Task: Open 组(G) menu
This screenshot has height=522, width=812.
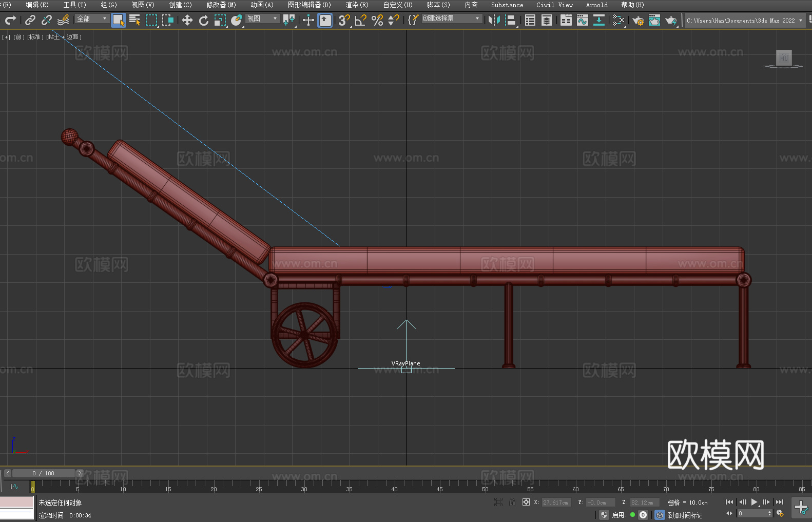Action: pyautogui.click(x=109, y=5)
